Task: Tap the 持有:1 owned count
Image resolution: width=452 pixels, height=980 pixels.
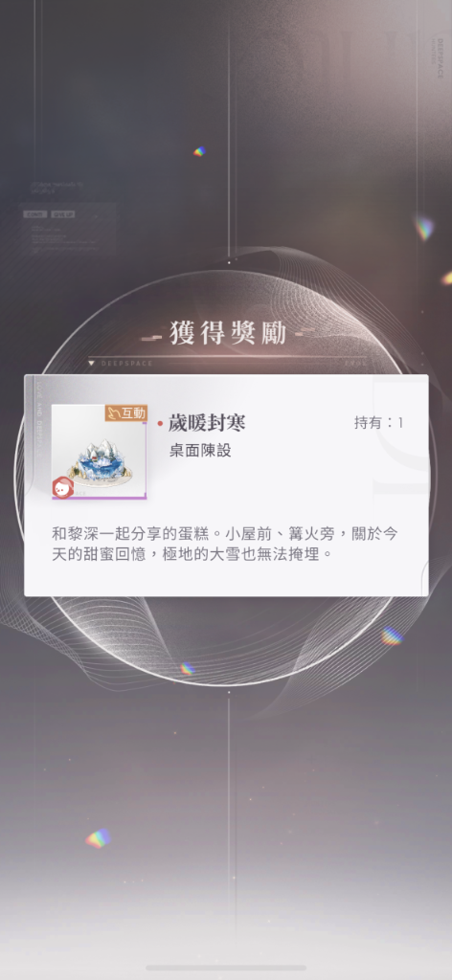Action: [x=379, y=423]
